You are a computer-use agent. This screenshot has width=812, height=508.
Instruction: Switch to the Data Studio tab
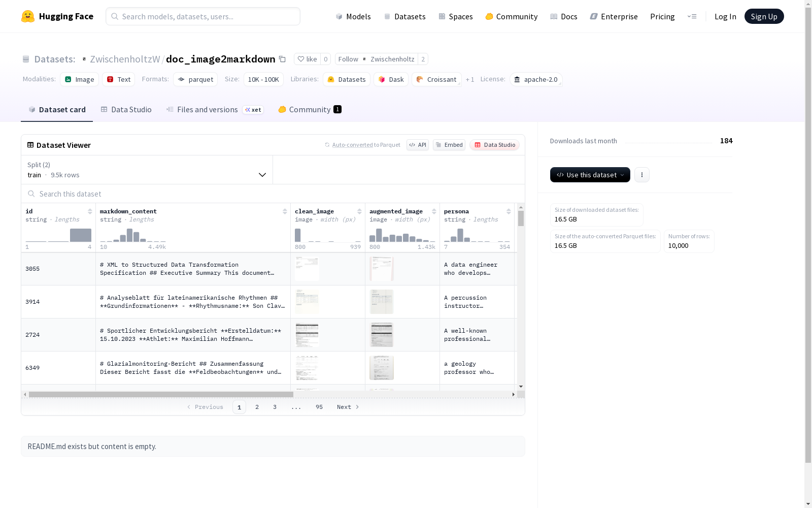click(126, 109)
